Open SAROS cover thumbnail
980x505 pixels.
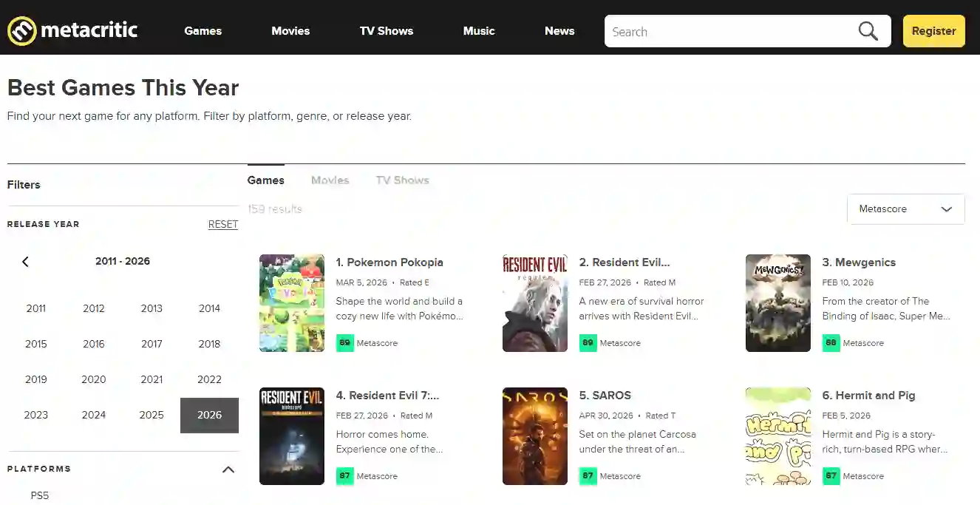click(x=535, y=436)
